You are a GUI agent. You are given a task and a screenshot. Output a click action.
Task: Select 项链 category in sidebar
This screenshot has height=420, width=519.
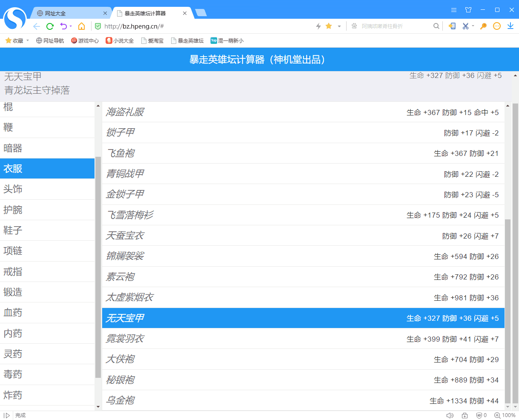(x=47, y=251)
